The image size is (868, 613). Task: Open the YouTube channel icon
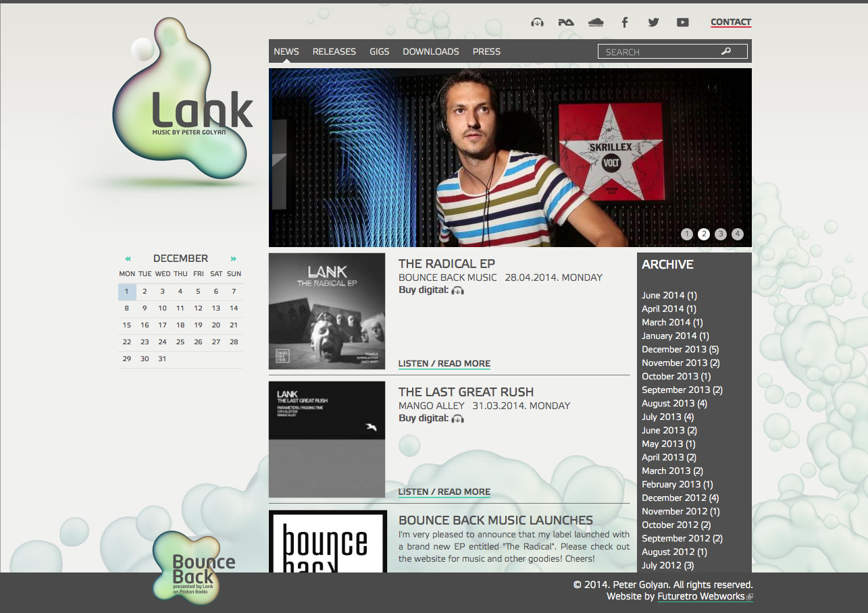coord(683,22)
